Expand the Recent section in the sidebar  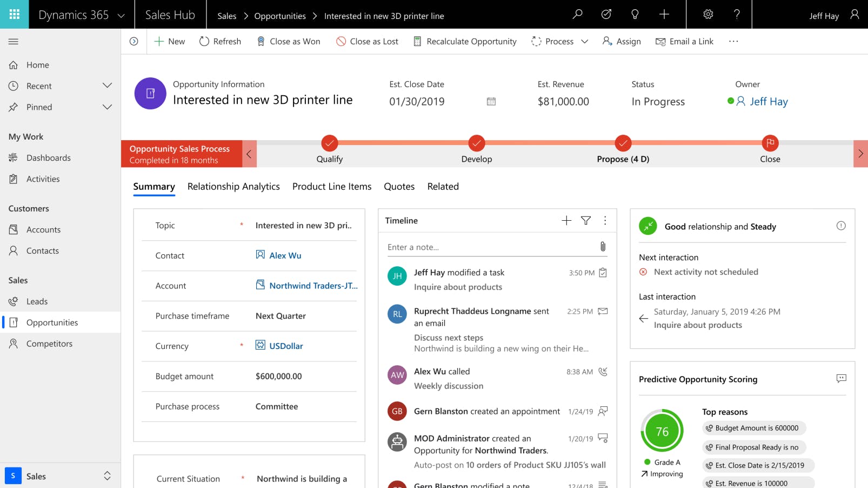106,85
